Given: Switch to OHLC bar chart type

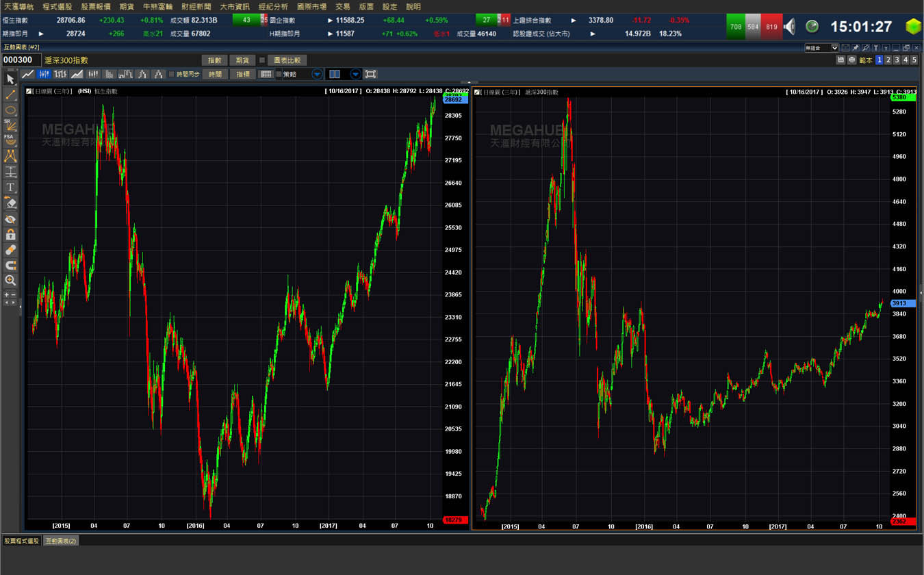Looking at the screenshot, I should tap(60, 74).
